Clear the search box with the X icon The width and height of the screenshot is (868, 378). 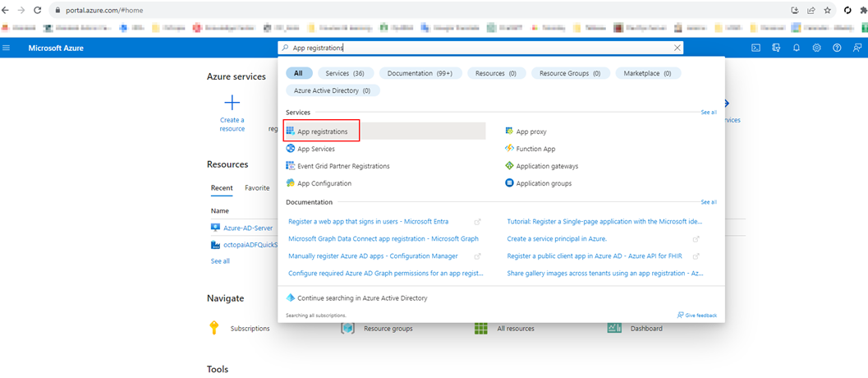[677, 48]
